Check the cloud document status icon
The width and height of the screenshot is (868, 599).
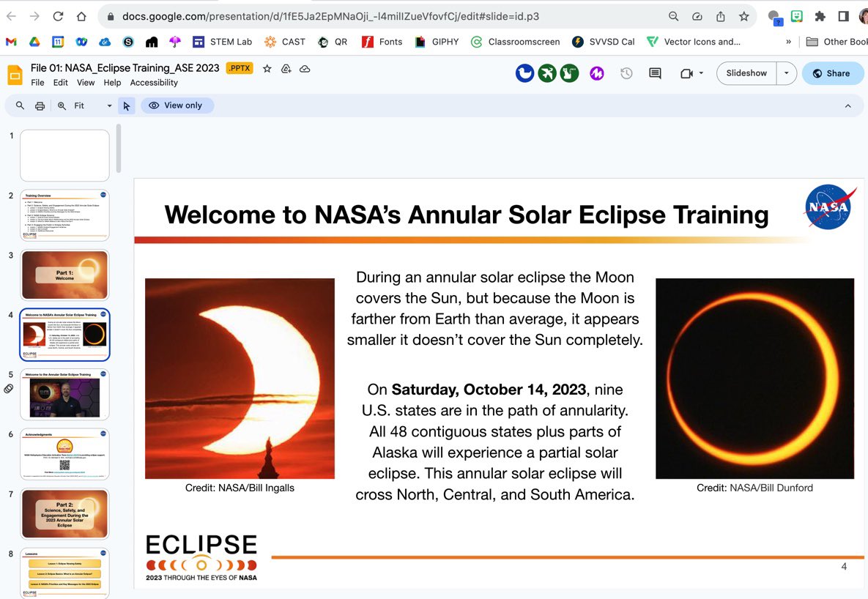coord(305,69)
